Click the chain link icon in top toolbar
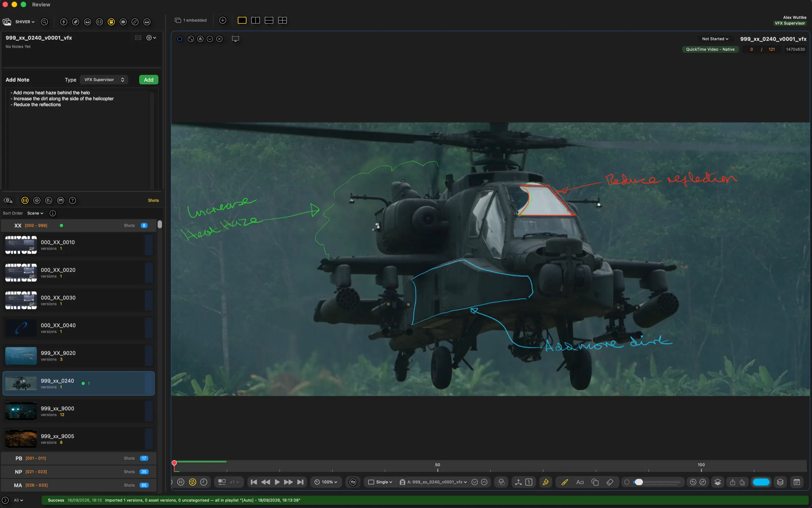The width and height of the screenshot is (812, 508). (x=135, y=22)
